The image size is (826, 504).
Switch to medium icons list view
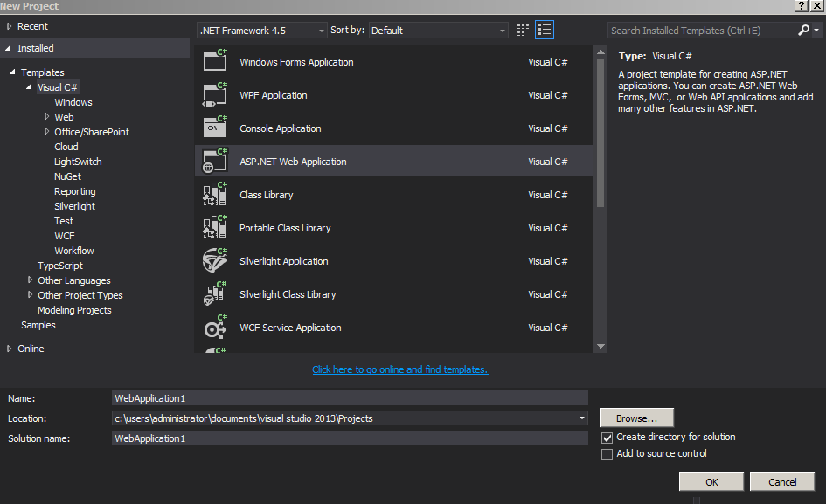pyautogui.click(x=545, y=30)
